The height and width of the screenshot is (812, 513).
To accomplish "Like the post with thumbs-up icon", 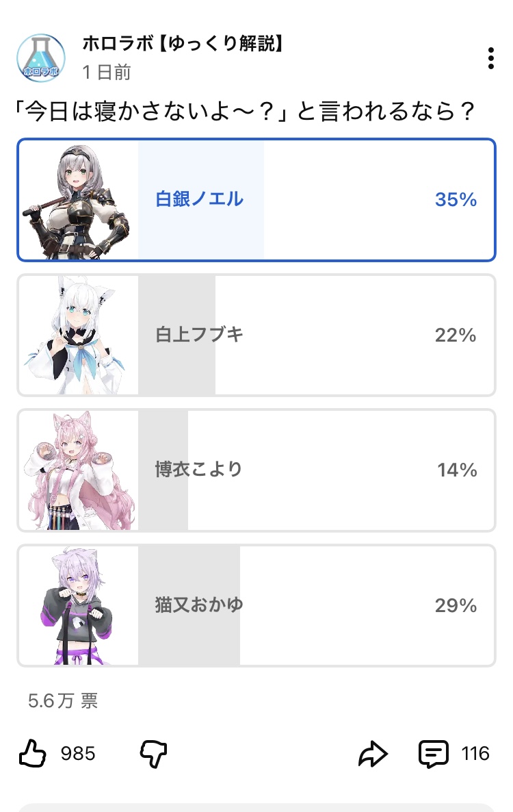I will (33, 754).
